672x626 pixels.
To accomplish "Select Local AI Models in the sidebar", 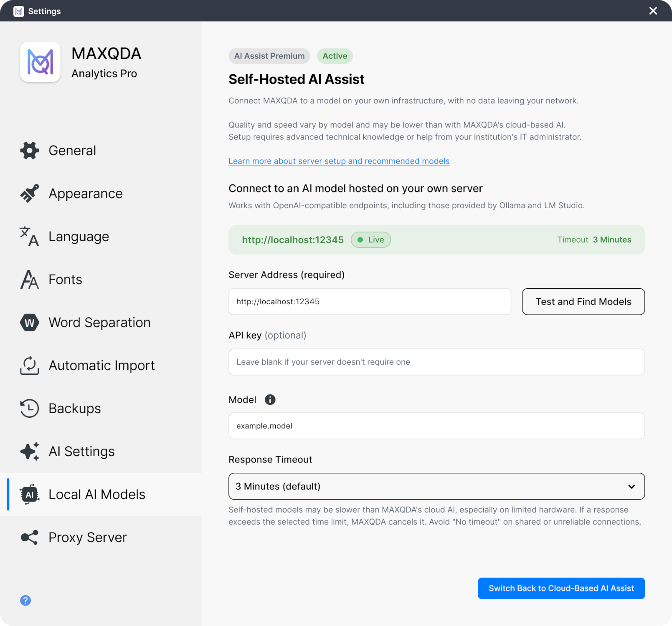I will [x=101, y=495].
